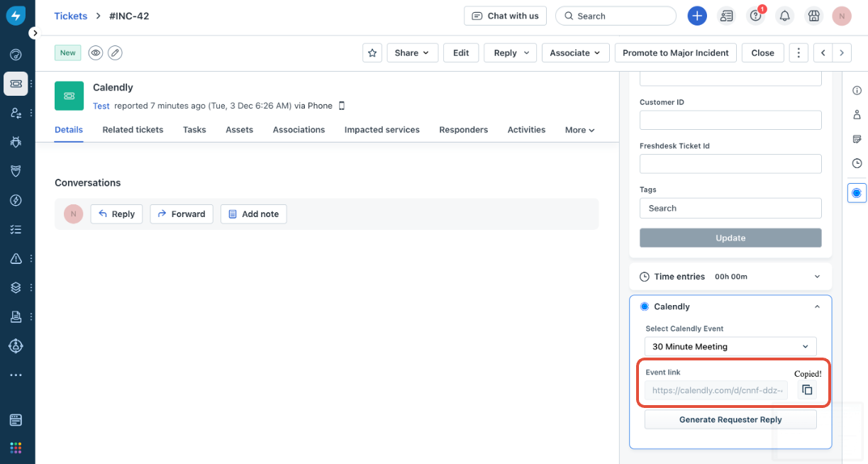Switch to the Assets tab
Viewport: 868px width, 464px height.
tap(239, 130)
